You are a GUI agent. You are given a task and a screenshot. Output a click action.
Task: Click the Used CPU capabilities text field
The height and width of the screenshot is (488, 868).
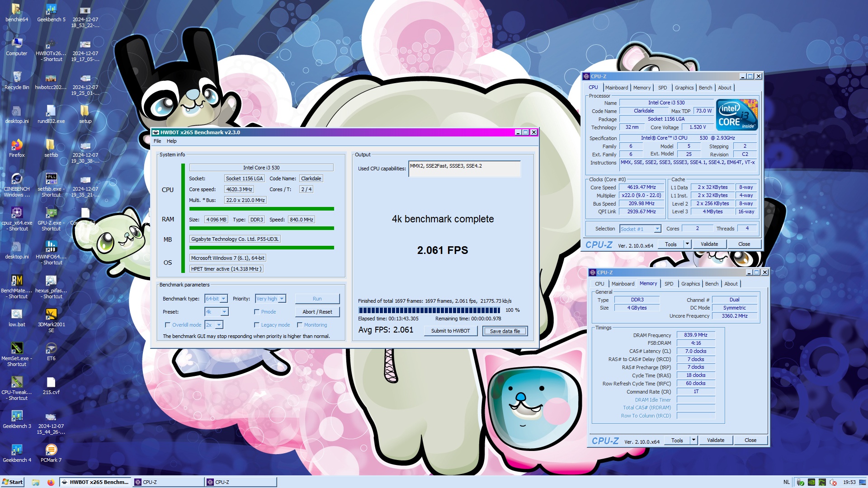pos(464,169)
